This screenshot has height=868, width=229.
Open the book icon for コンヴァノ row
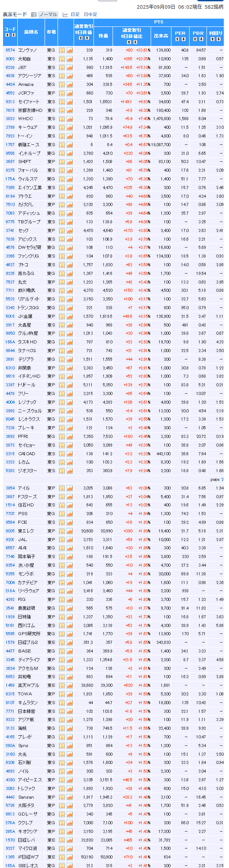(62, 50)
